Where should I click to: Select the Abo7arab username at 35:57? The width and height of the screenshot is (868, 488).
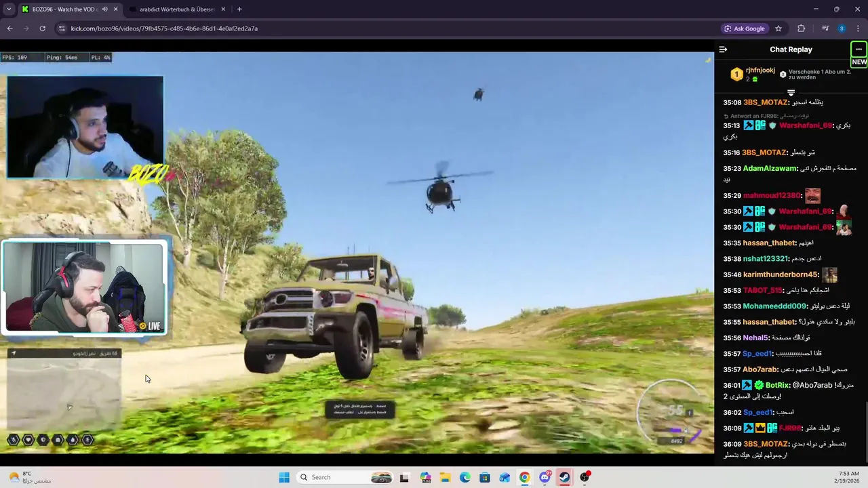760,369
